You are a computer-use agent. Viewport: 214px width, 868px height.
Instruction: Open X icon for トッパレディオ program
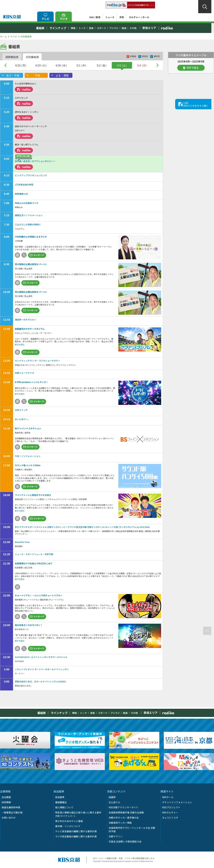point(24,401)
